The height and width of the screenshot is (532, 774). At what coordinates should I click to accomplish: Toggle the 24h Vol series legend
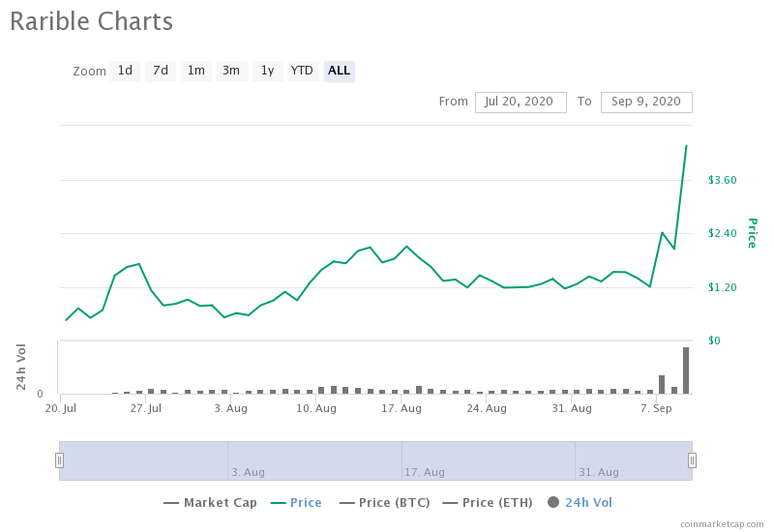[580, 503]
